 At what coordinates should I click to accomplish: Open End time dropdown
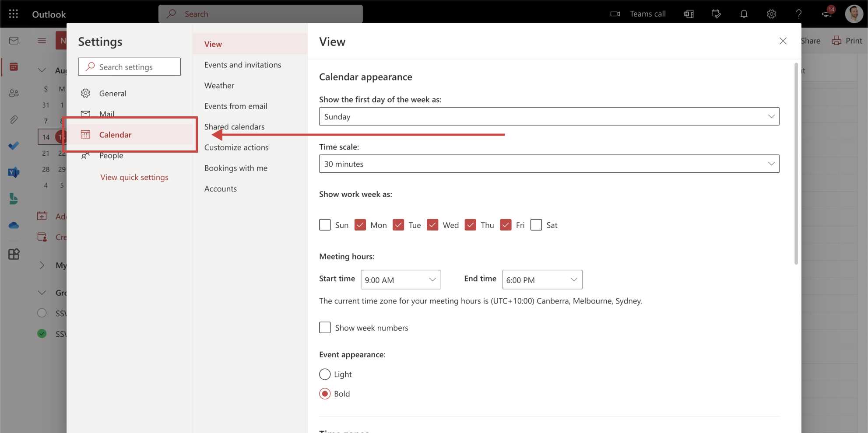click(x=542, y=279)
